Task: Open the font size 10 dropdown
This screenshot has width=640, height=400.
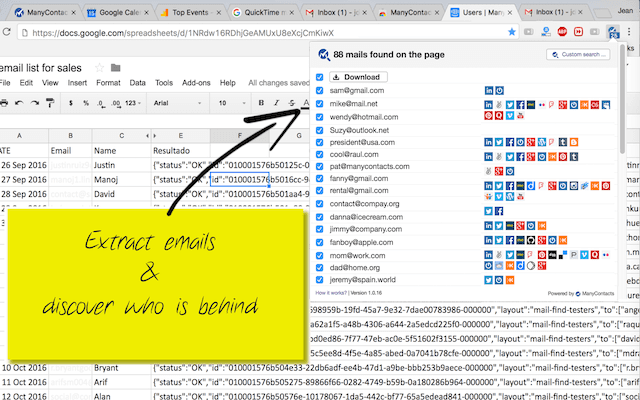Action: [x=232, y=103]
